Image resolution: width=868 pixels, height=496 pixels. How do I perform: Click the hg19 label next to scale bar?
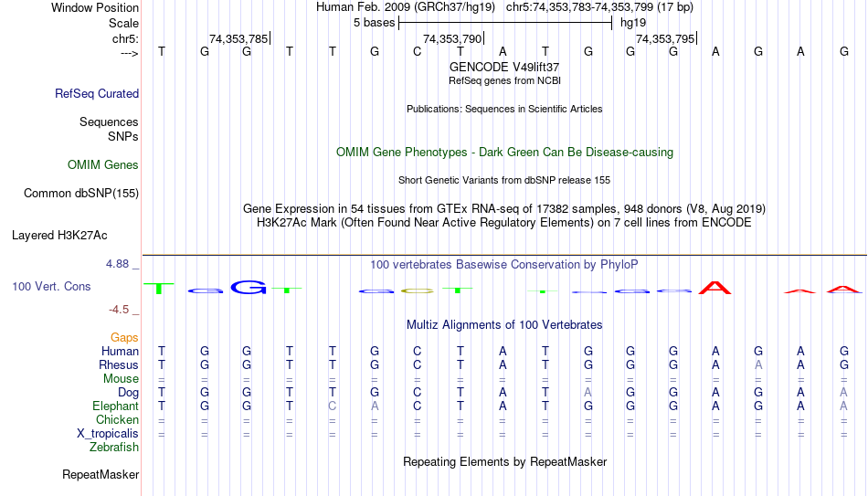coord(633,23)
